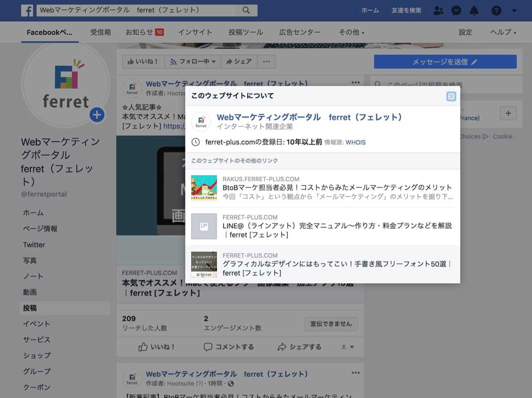Open the 投稿ツール tab
Image resolution: width=532 pixels, height=398 pixels.
(x=246, y=32)
